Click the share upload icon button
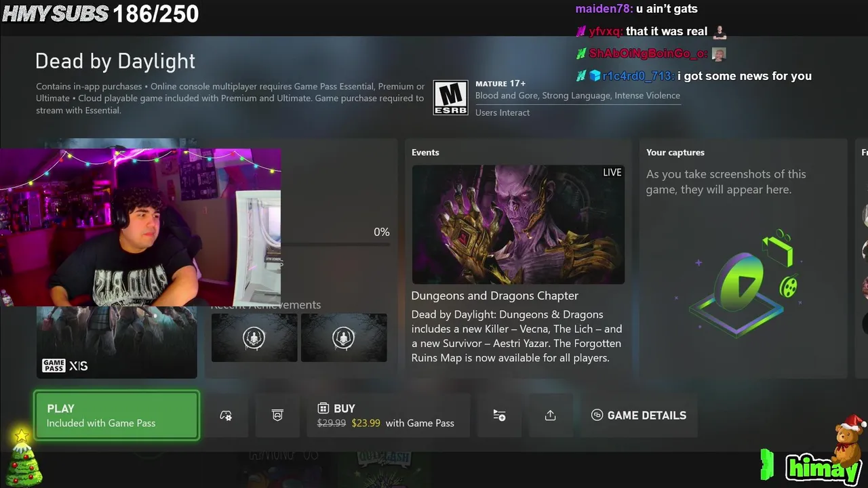This screenshot has height=488, width=868. pyautogui.click(x=550, y=415)
